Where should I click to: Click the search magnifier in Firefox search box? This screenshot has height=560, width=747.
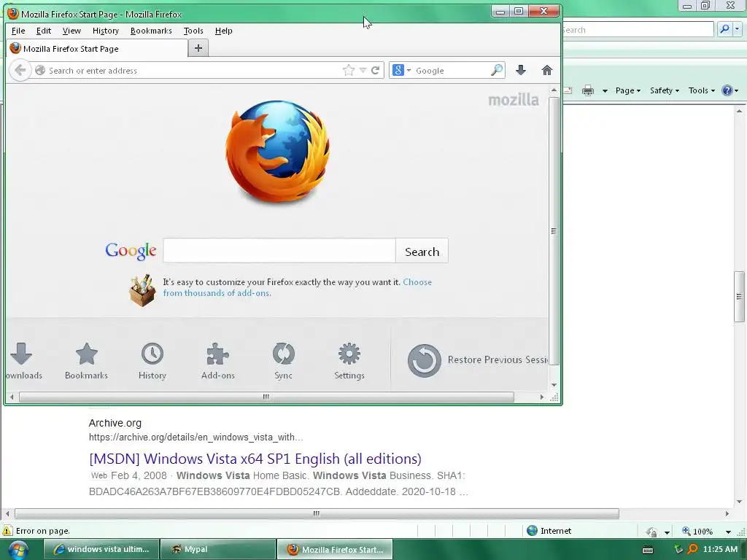point(497,71)
